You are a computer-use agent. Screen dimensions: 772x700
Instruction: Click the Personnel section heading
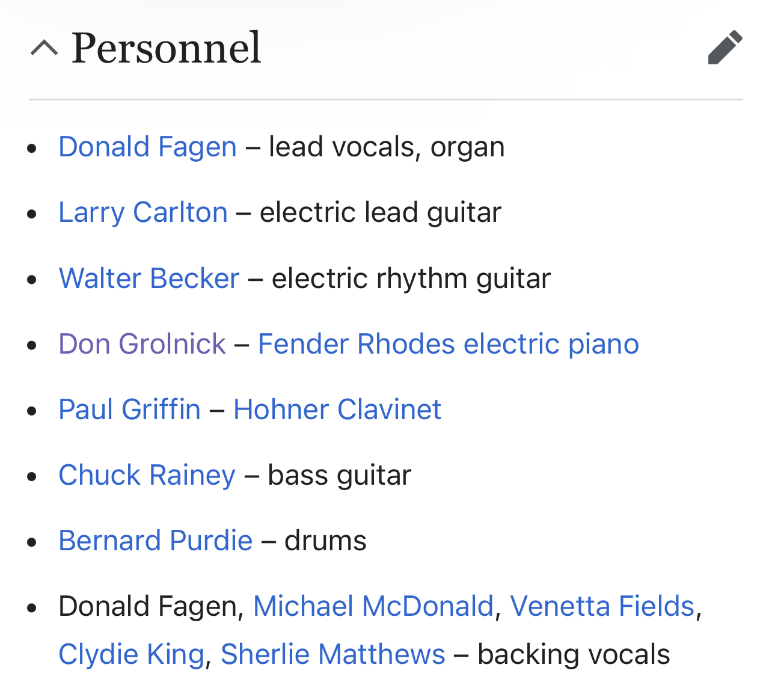click(167, 48)
